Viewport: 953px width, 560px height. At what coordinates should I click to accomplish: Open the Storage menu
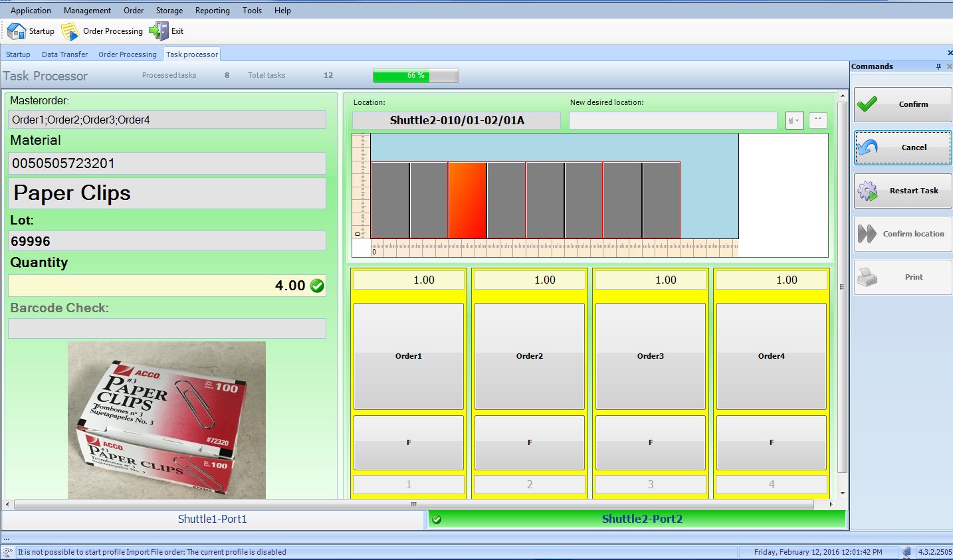(x=169, y=10)
